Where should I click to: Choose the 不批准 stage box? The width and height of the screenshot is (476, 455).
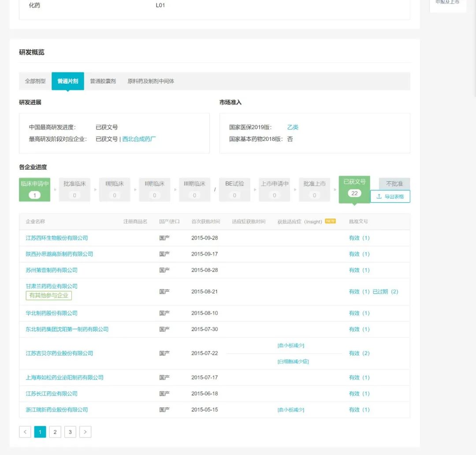pyautogui.click(x=394, y=184)
